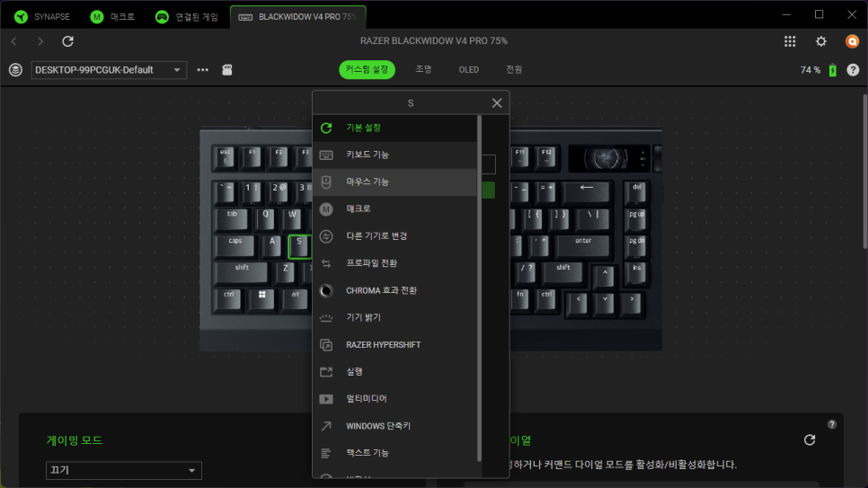Select the up arrow key

(605, 278)
